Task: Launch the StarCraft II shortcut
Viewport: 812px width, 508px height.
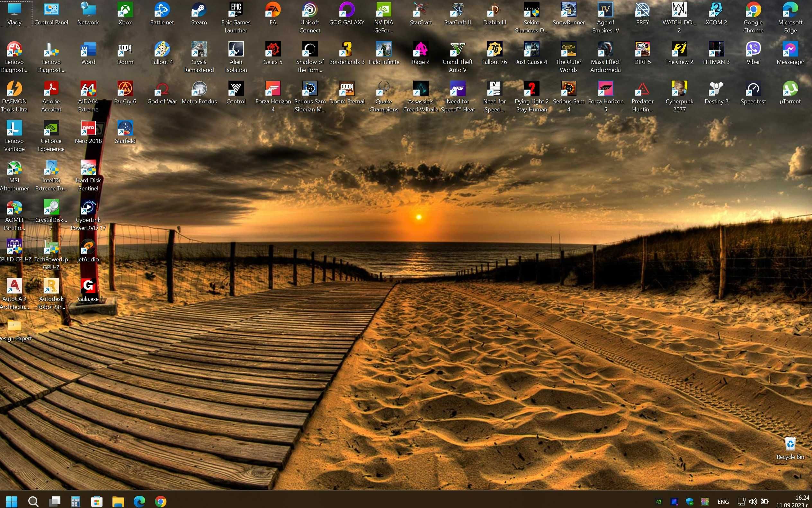Action: point(458,14)
